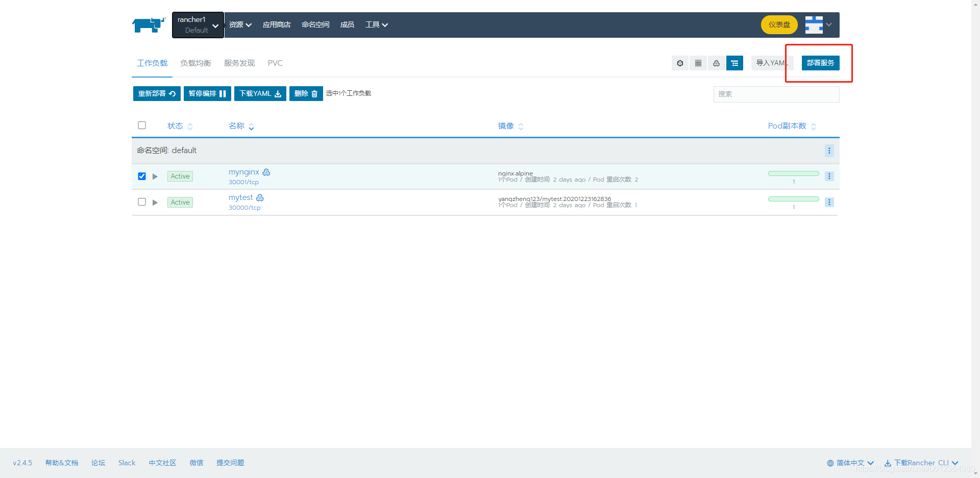Click the Rancher cow logo
Viewport: 980px width, 478px height.
click(x=149, y=24)
